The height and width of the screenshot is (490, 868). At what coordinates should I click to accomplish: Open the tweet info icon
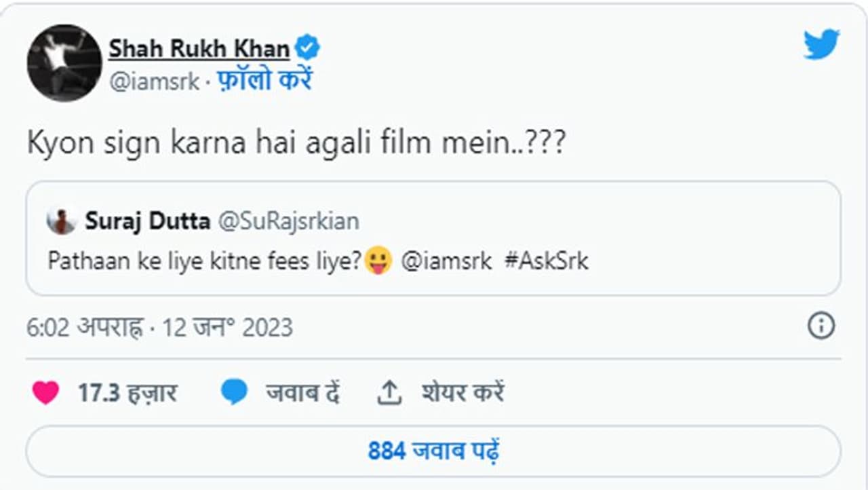[821, 326]
